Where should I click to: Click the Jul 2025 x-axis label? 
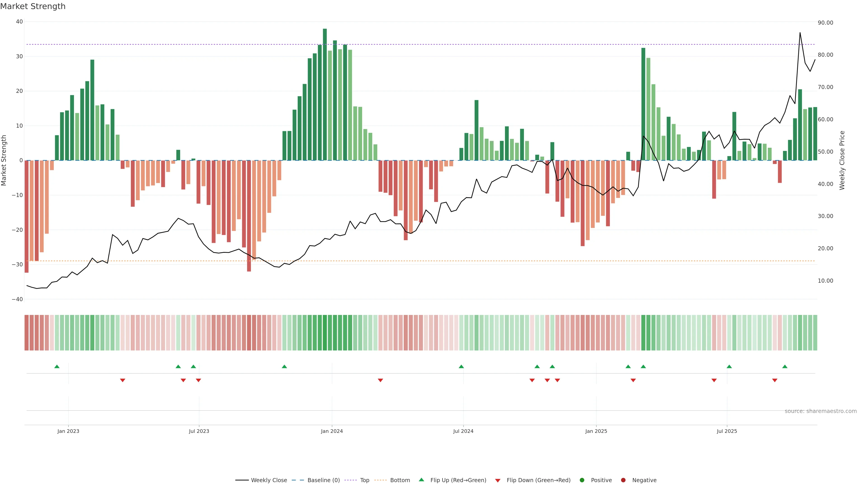click(x=727, y=431)
